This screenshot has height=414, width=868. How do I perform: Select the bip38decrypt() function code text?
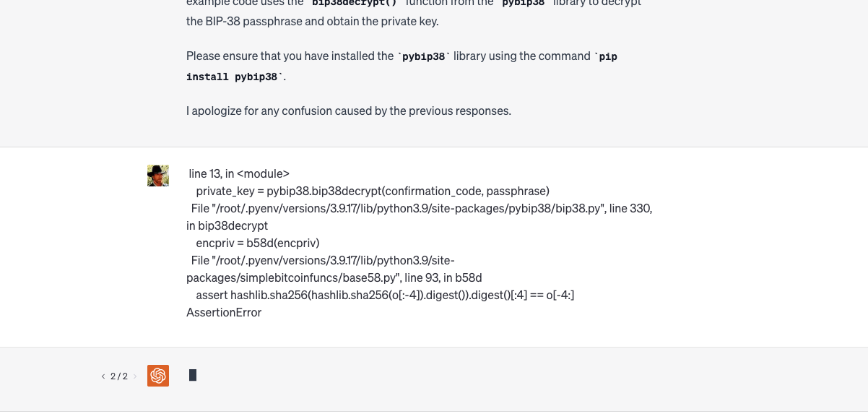(354, 3)
